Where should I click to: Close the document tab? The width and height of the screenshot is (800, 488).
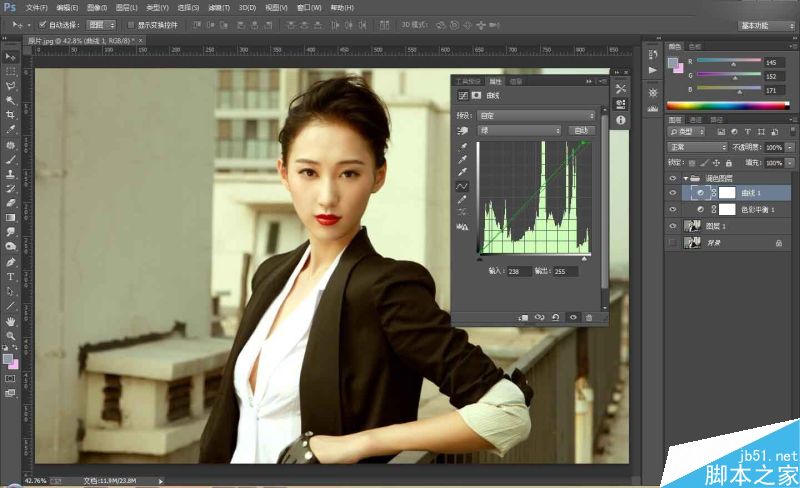[x=141, y=40]
